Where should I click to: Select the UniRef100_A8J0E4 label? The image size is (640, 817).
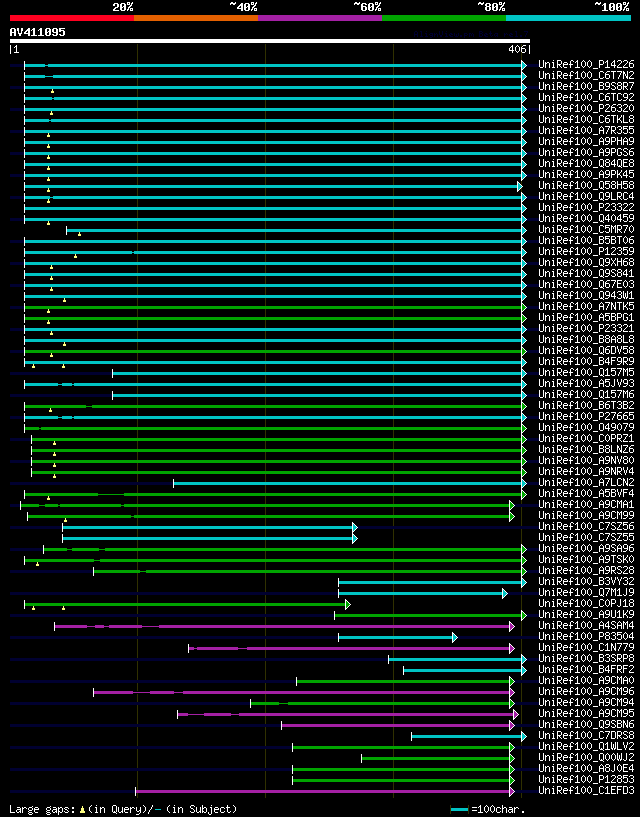coord(586,769)
